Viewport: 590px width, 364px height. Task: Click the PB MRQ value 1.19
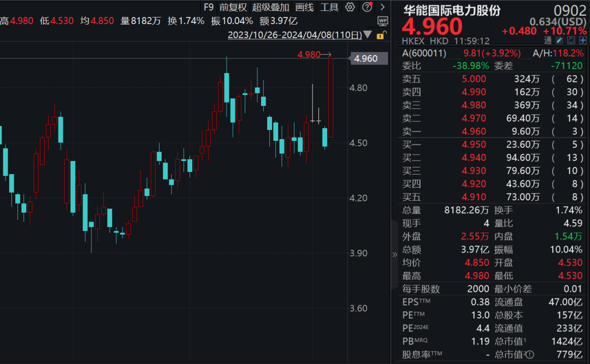point(480,342)
